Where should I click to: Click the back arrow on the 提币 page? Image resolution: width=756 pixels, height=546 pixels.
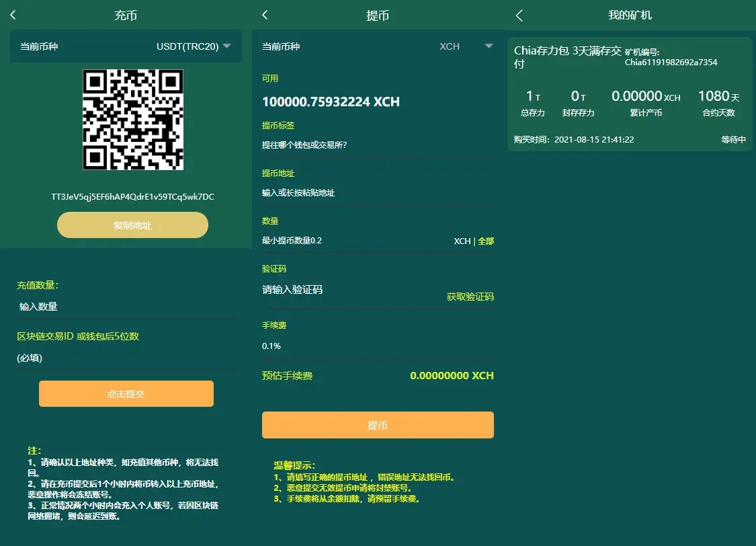click(x=264, y=15)
